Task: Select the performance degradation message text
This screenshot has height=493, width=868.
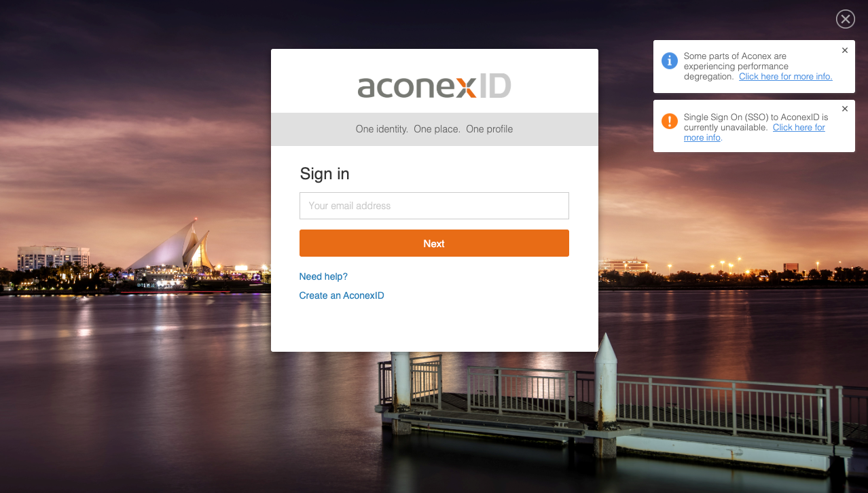Action: [x=736, y=67]
